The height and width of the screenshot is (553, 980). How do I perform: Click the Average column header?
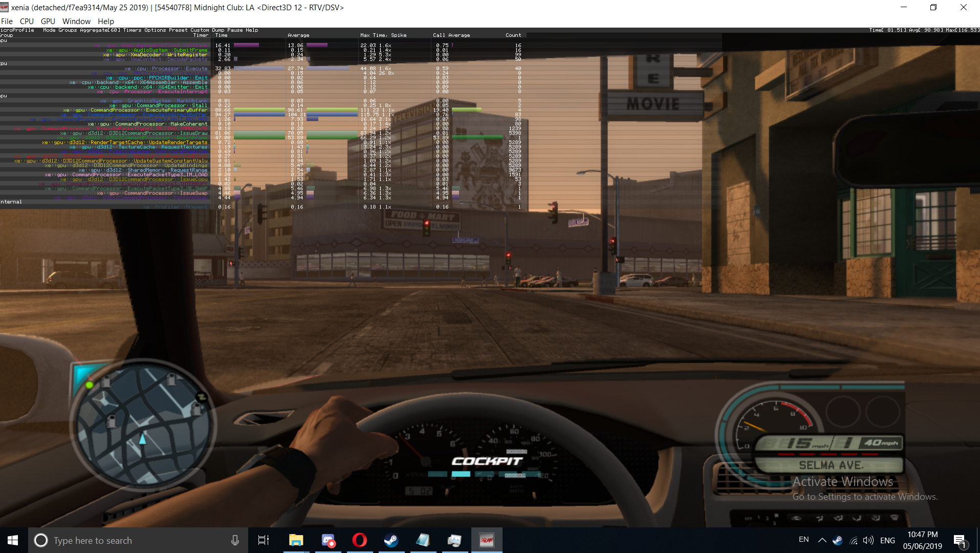click(x=298, y=35)
